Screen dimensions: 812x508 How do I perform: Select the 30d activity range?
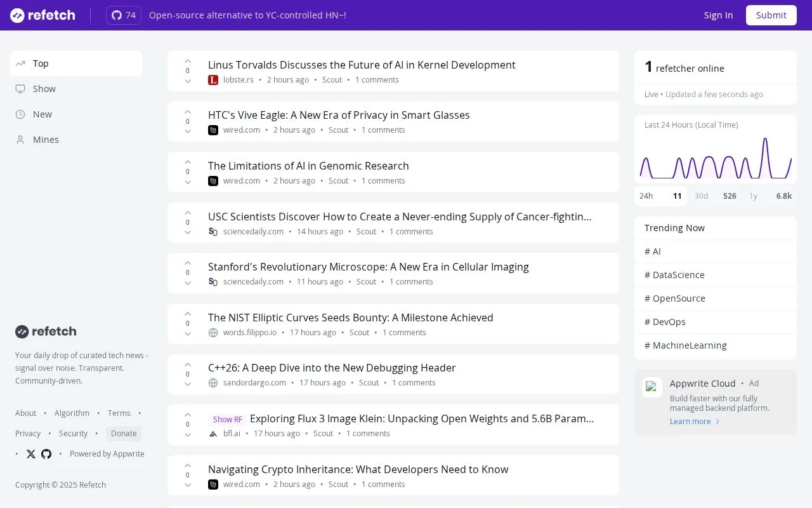tap(716, 196)
